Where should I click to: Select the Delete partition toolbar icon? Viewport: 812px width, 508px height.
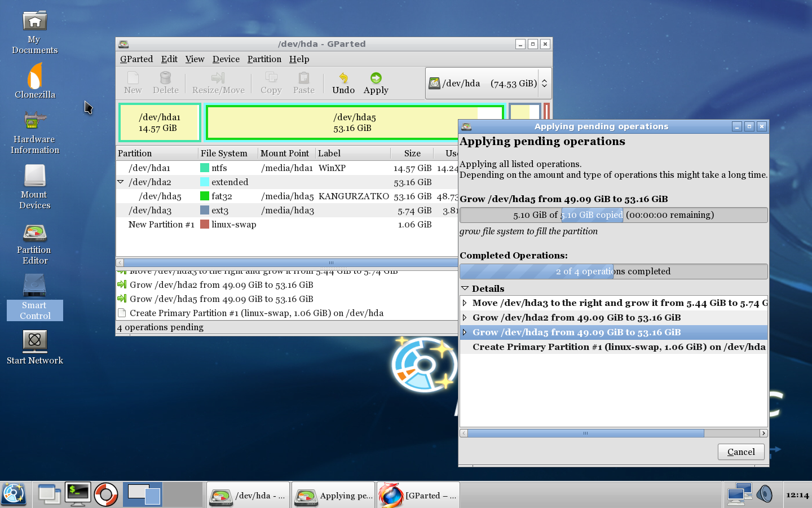[x=165, y=83]
